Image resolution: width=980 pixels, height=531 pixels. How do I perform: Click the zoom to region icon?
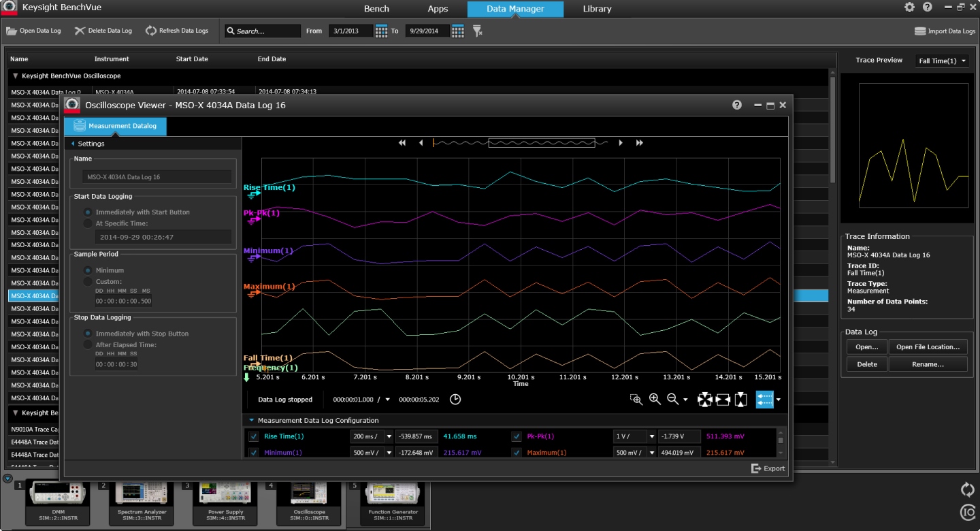636,400
